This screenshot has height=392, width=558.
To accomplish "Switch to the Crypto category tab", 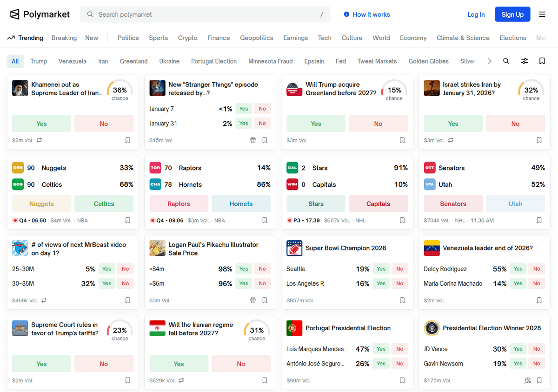I will pos(188,38).
